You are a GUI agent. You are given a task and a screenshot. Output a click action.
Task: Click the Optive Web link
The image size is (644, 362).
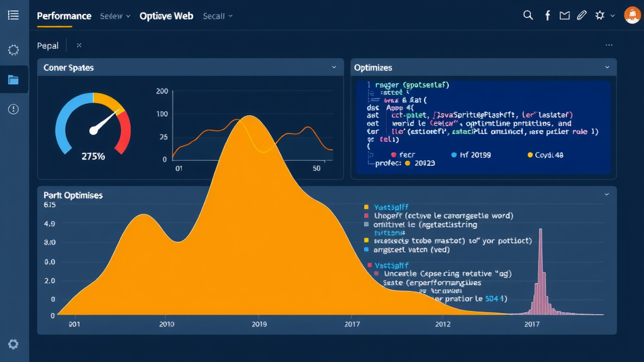click(x=166, y=16)
